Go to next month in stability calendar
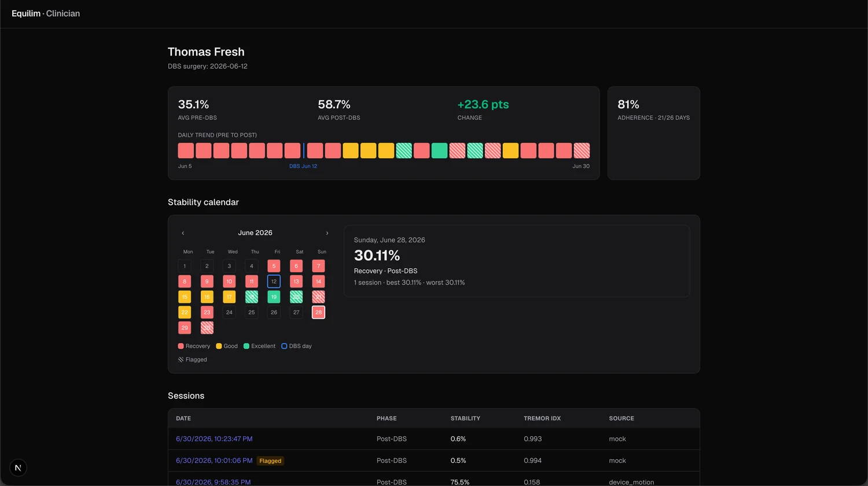This screenshot has height=486, width=868. coord(327,233)
